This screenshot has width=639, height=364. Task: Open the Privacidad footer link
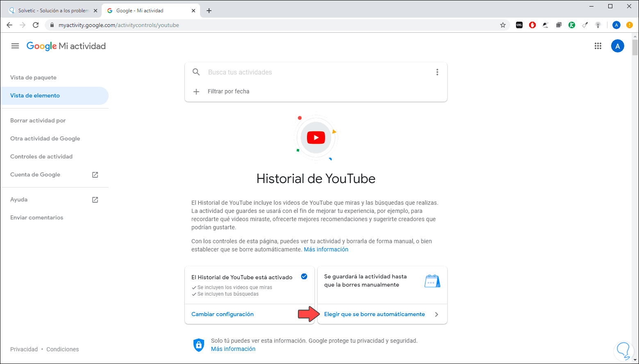coord(24,349)
